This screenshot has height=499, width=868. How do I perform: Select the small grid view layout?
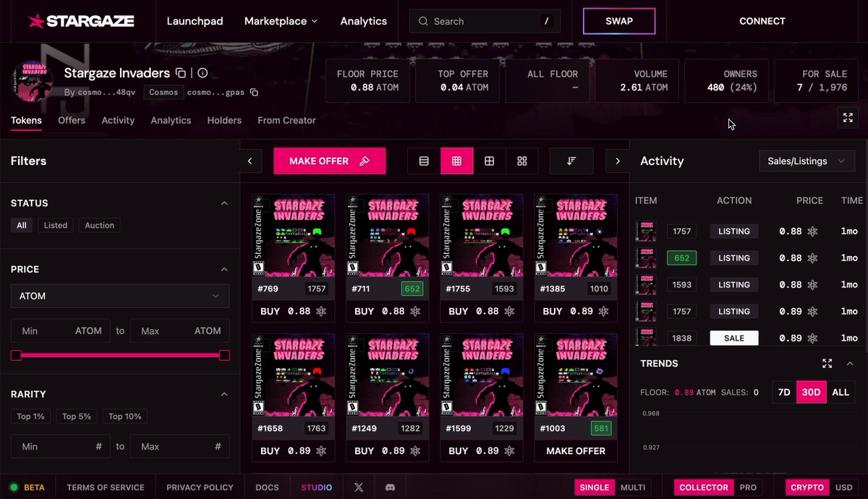pyautogui.click(x=457, y=161)
